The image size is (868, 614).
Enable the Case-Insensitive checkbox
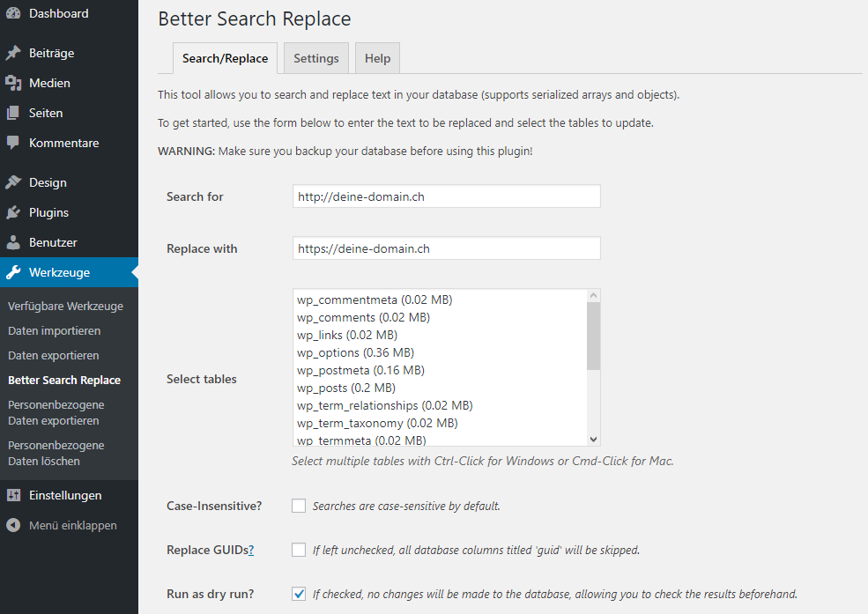coord(299,506)
